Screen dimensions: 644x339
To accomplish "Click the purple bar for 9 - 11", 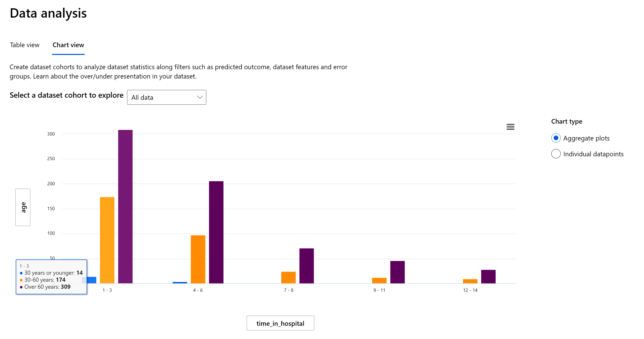I will (397, 272).
